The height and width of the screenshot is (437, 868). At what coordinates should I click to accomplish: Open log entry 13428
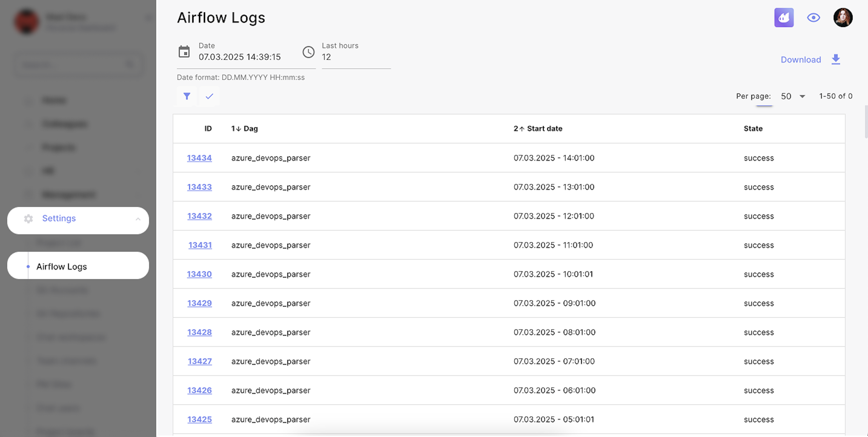point(200,332)
